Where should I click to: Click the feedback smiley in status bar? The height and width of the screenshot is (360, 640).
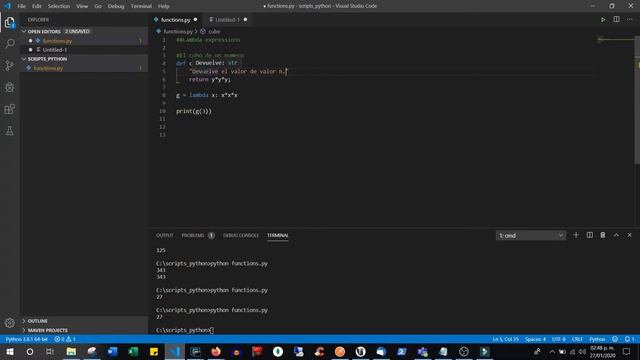pos(615,339)
